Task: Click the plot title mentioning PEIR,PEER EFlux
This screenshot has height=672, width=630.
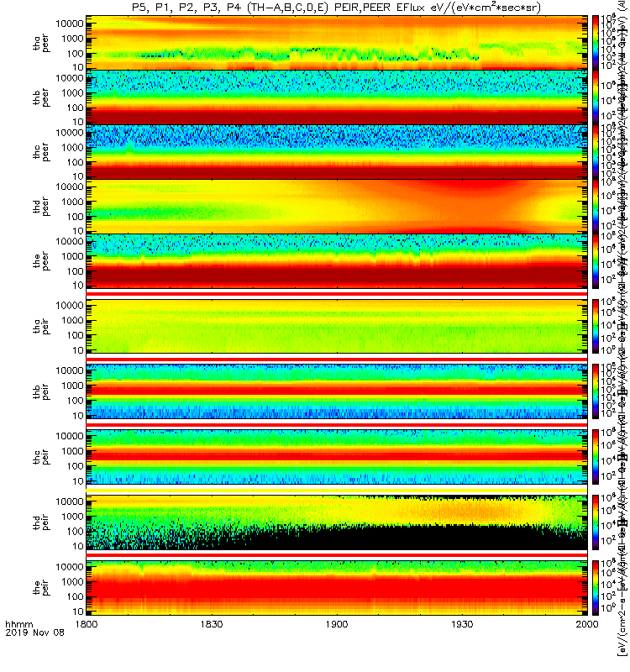Action: (x=337, y=8)
